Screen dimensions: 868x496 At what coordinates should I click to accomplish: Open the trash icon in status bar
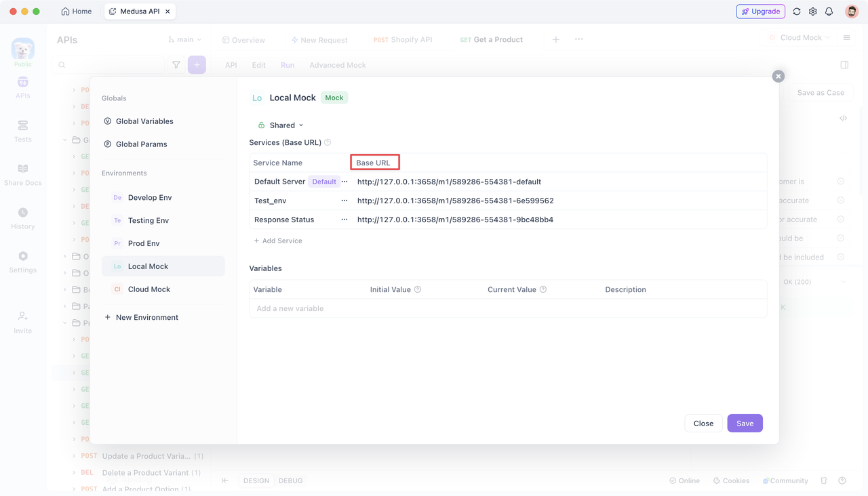[824, 480]
